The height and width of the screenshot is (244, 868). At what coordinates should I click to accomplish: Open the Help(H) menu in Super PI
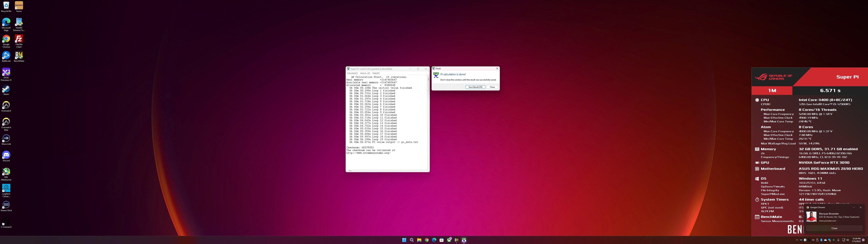pyautogui.click(x=376, y=73)
